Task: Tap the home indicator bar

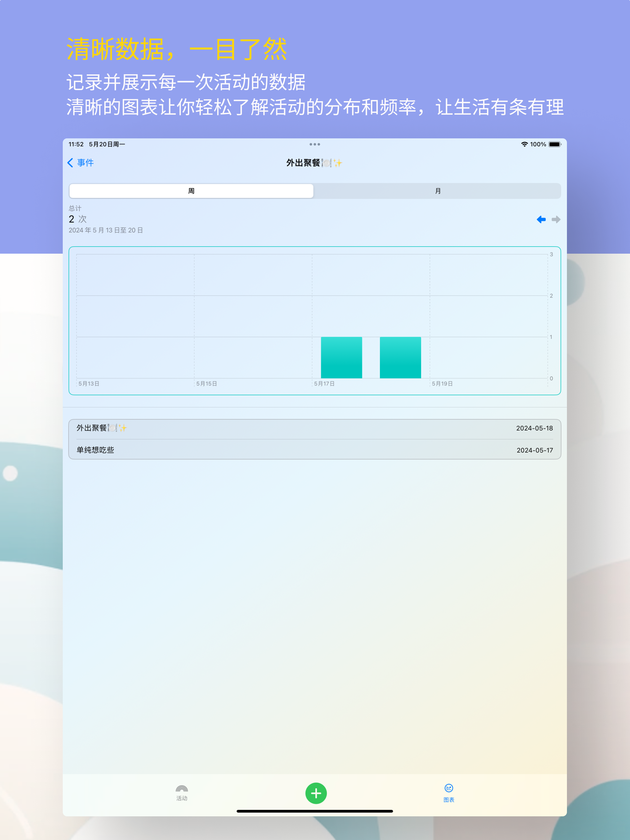Action: (x=315, y=811)
